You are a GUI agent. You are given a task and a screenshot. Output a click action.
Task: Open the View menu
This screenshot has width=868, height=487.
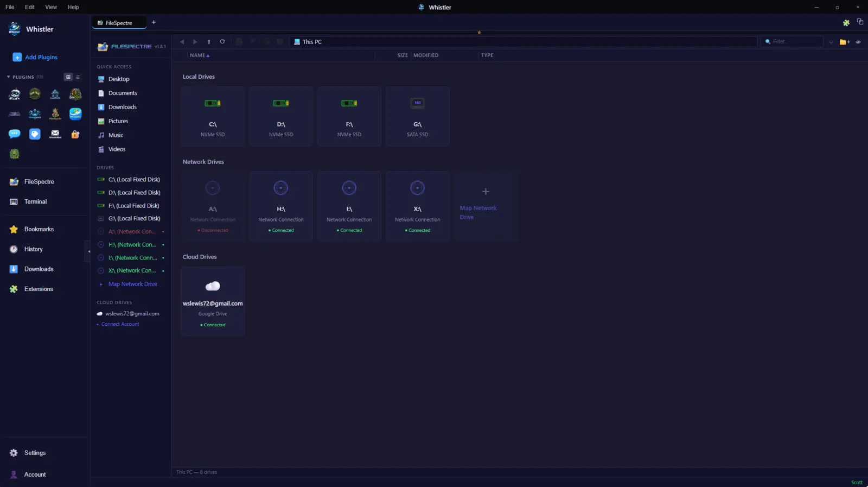[51, 7]
